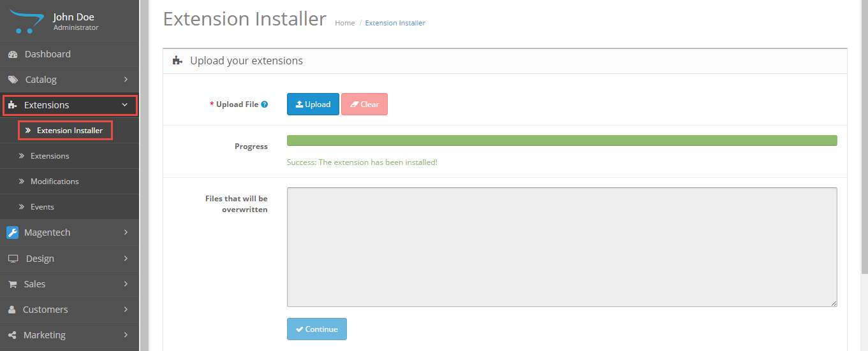Click the green installation progress bar
The image size is (868, 351).
pyautogui.click(x=561, y=141)
